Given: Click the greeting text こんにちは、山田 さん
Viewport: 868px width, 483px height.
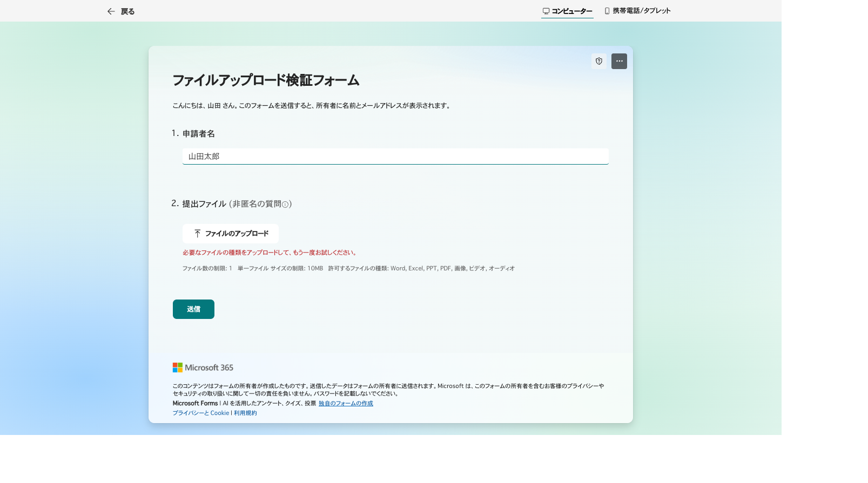Looking at the screenshot, I should pyautogui.click(x=204, y=106).
